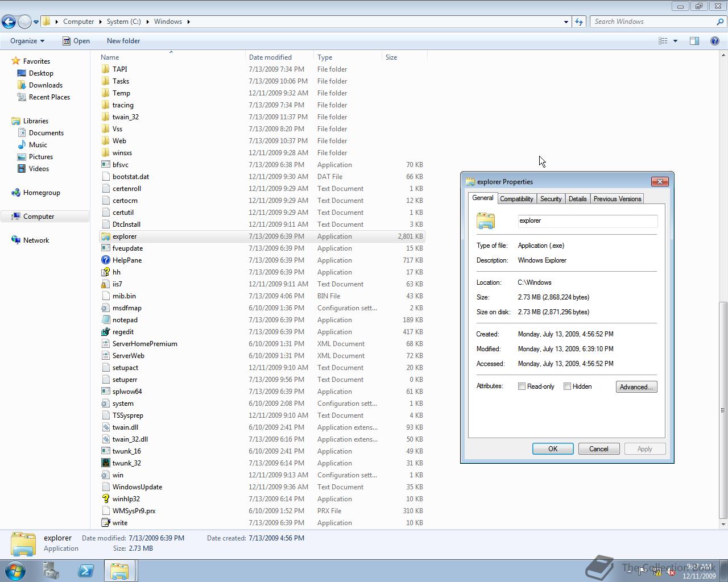Select the twunk_32 application icon
This screenshot has height=582, width=728.
click(105, 463)
